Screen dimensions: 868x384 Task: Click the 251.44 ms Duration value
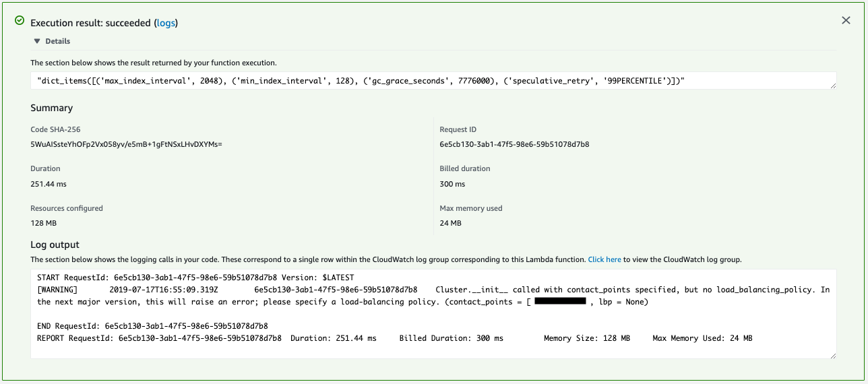pos(49,184)
